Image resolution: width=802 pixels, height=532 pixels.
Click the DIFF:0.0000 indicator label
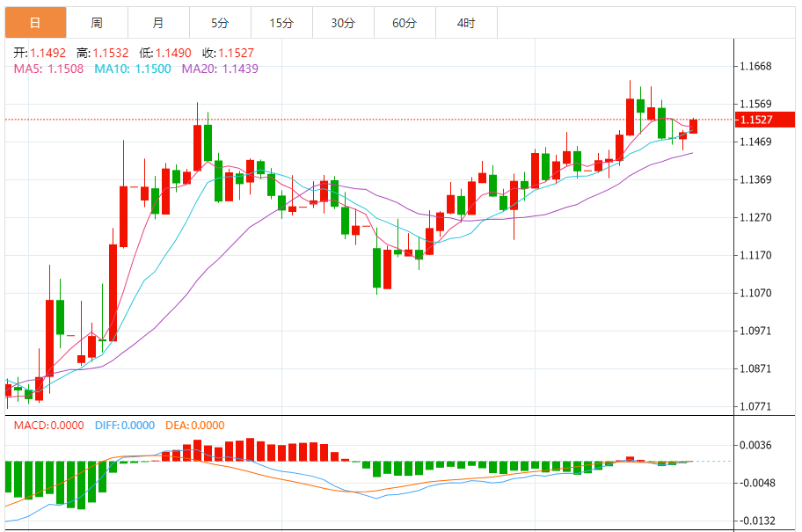pyautogui.click(x=125, y=426)
